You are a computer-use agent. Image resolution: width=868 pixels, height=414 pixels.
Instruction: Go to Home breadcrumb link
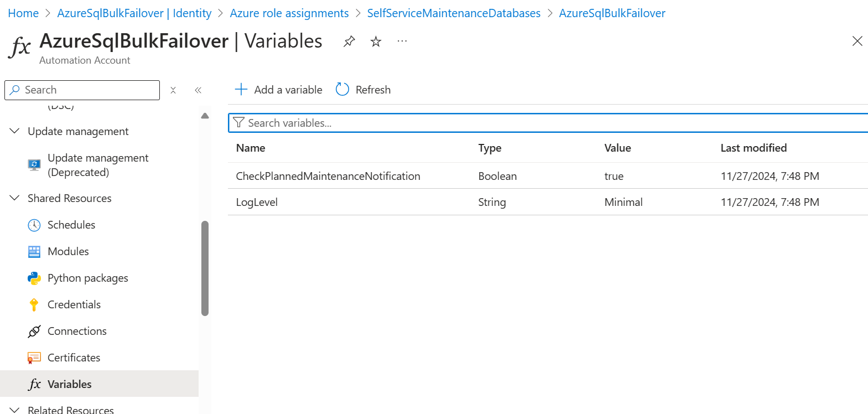pos(23,13)
